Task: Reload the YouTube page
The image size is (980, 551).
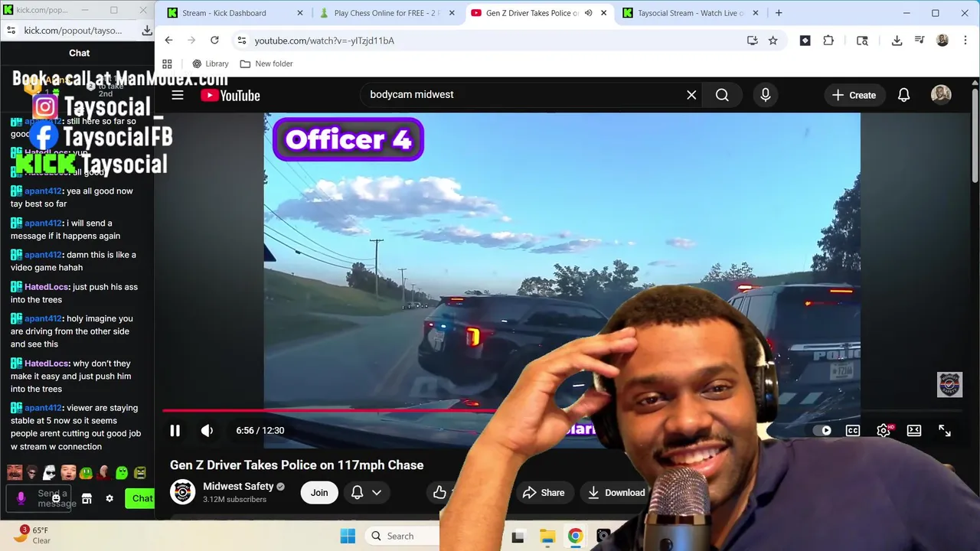Action: click(x=214, y=41)
